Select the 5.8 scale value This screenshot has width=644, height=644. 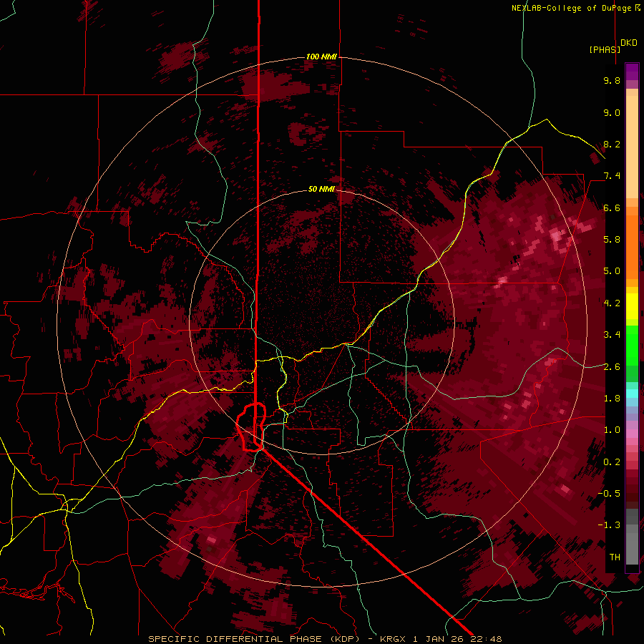(612, 240)
